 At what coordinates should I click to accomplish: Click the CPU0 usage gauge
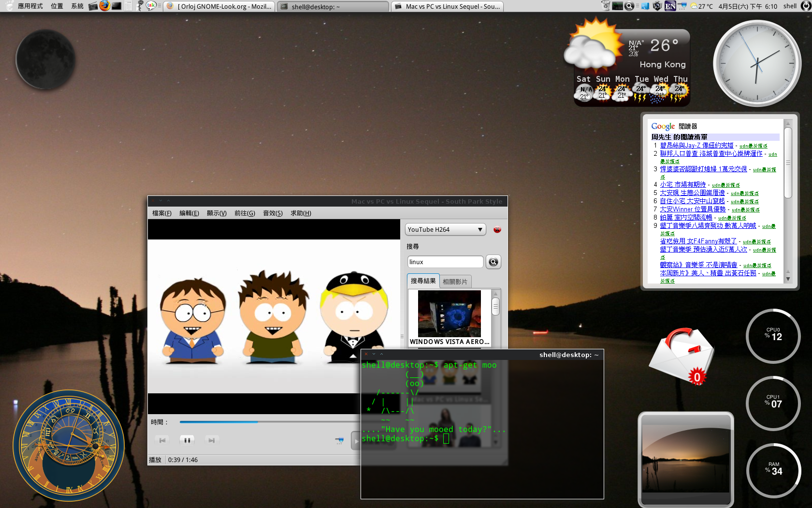pos(773,336)
